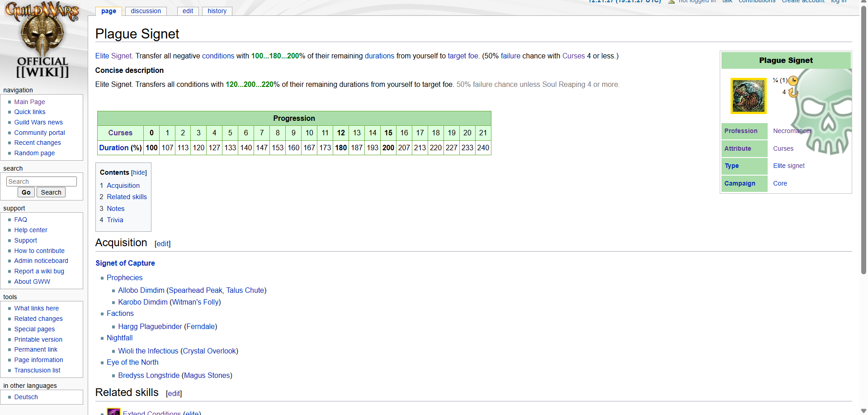Open Signet of Capture link
The width and height of the screenshot is (868, 415).
(125, 263)
